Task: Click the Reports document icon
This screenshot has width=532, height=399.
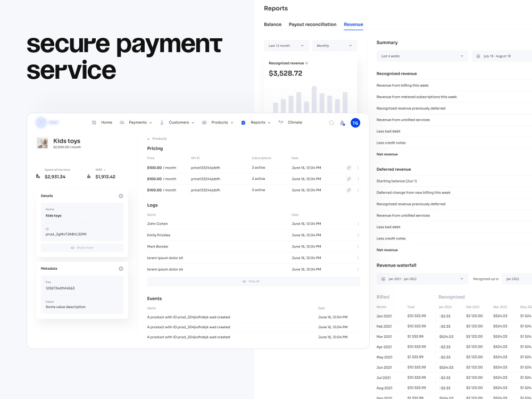Action: [243, 122]
